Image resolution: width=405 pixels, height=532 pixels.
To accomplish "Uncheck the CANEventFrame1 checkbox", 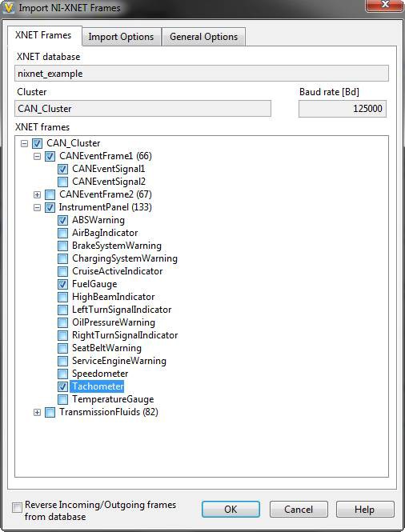I will [x=50, y=157].
